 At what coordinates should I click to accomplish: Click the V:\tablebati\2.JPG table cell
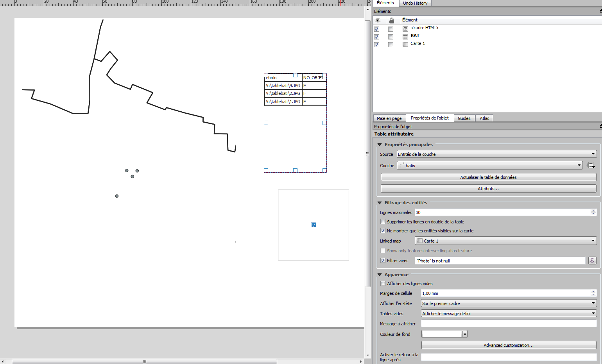(283, 93)
